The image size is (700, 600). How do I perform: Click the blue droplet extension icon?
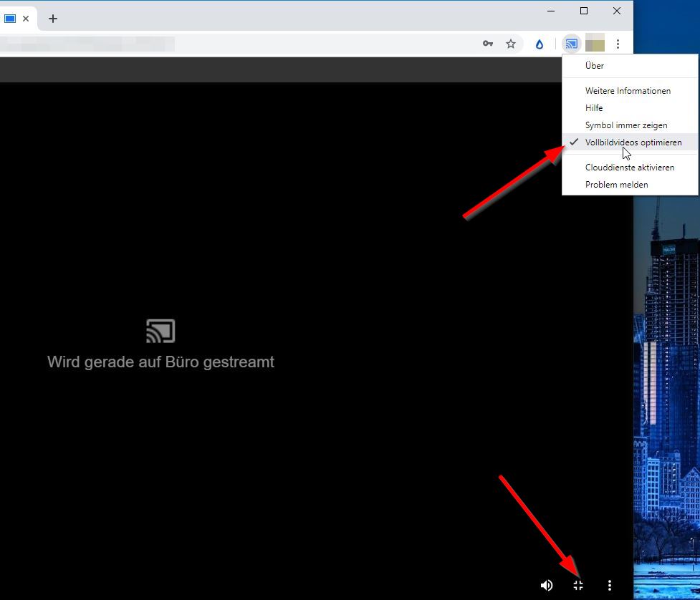(540, 44)
